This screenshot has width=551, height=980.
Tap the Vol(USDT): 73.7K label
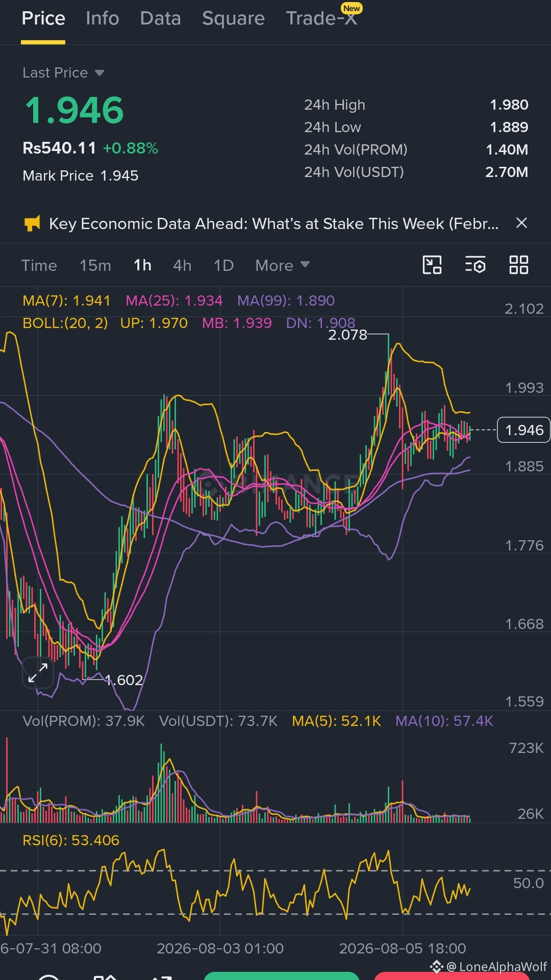(x=218, y=721)
